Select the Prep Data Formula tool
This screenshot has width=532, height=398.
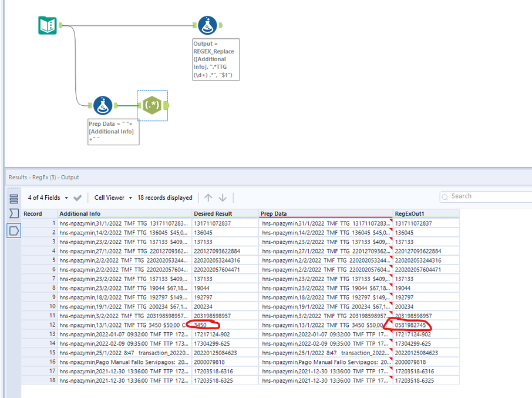(x=102, y=106)
